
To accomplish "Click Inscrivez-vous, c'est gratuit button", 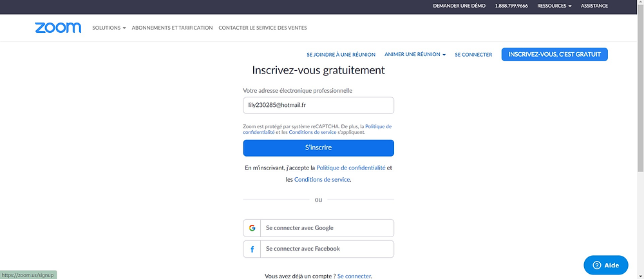I will pos(554,54).
